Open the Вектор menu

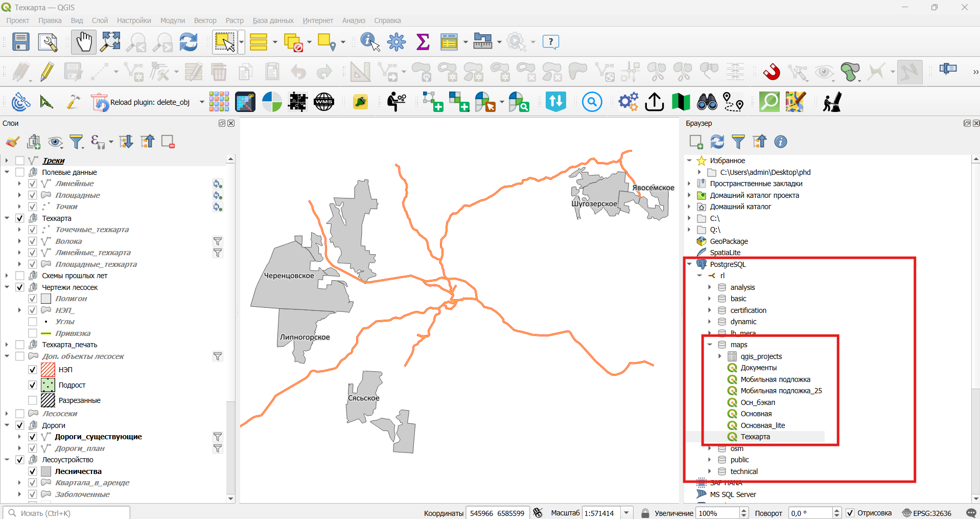tap(205, 20)
